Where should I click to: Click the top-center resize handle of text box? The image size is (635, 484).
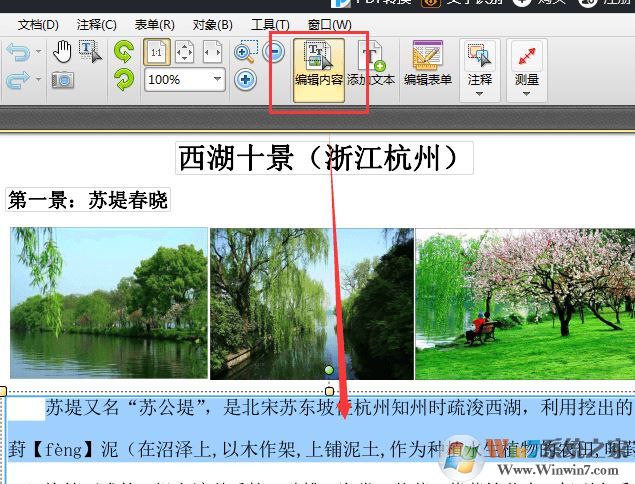(329, 391)
